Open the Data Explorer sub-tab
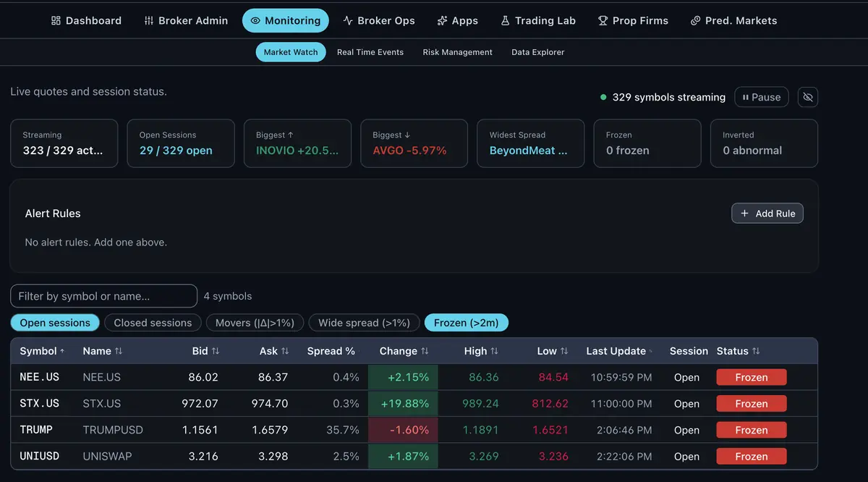Image resolution: width=868 pixels, height=482 pixels. click(x=537, y=52)
